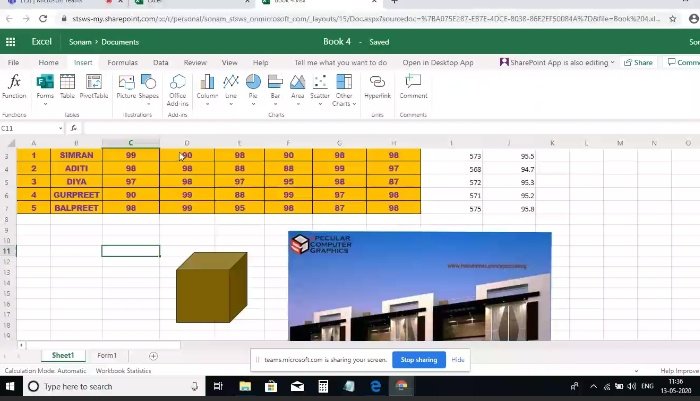
Task: Expand the status bar chevron near Help Improve
Action: point(636,371)
